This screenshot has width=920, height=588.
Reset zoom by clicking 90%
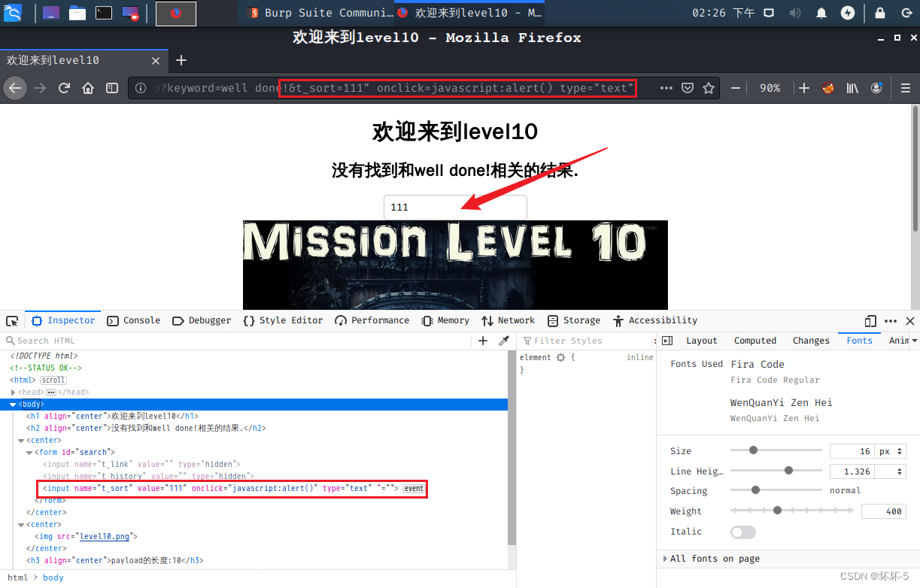click(770, 88)
